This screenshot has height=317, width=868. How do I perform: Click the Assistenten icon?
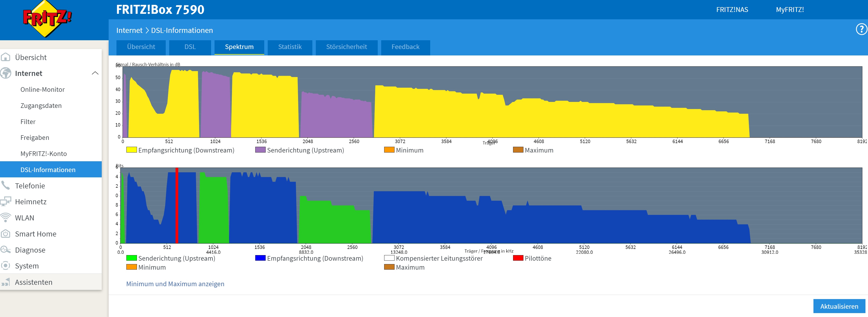coord(6,282)
